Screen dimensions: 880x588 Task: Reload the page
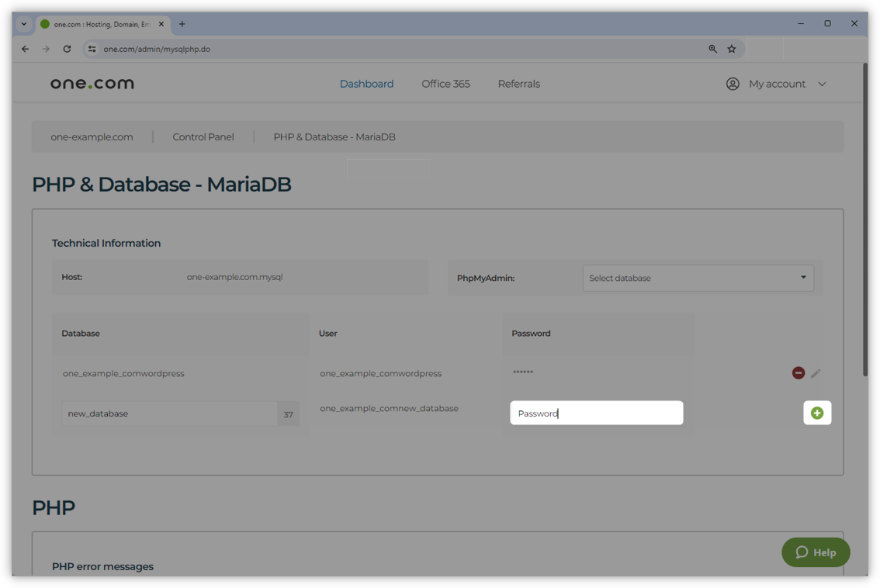[68, 49]
